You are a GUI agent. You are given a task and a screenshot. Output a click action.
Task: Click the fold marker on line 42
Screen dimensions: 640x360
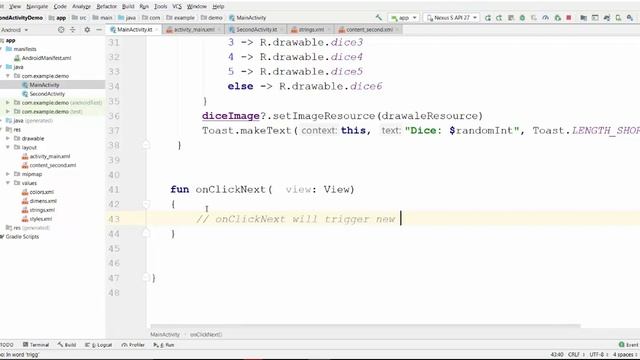[x=146, y=204]
